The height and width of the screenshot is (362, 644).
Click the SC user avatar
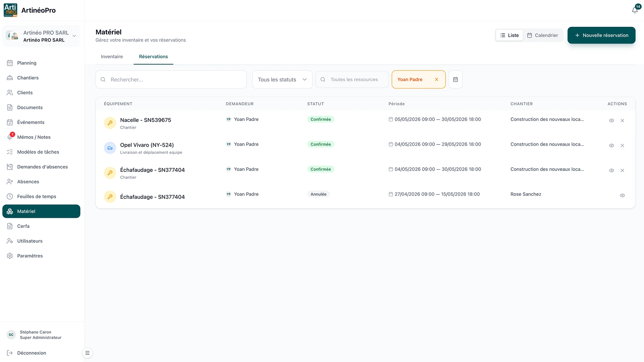tap(11, 335)
